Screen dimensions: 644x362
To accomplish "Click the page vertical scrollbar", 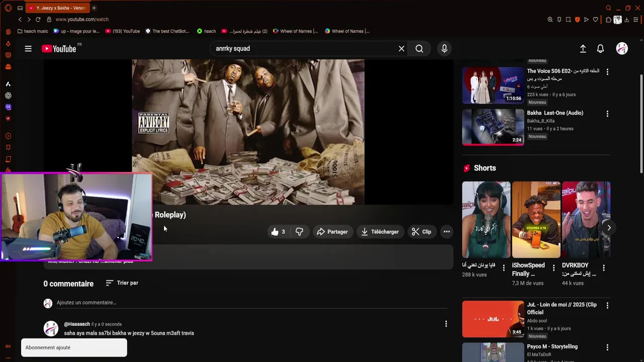I will [641, 124].
